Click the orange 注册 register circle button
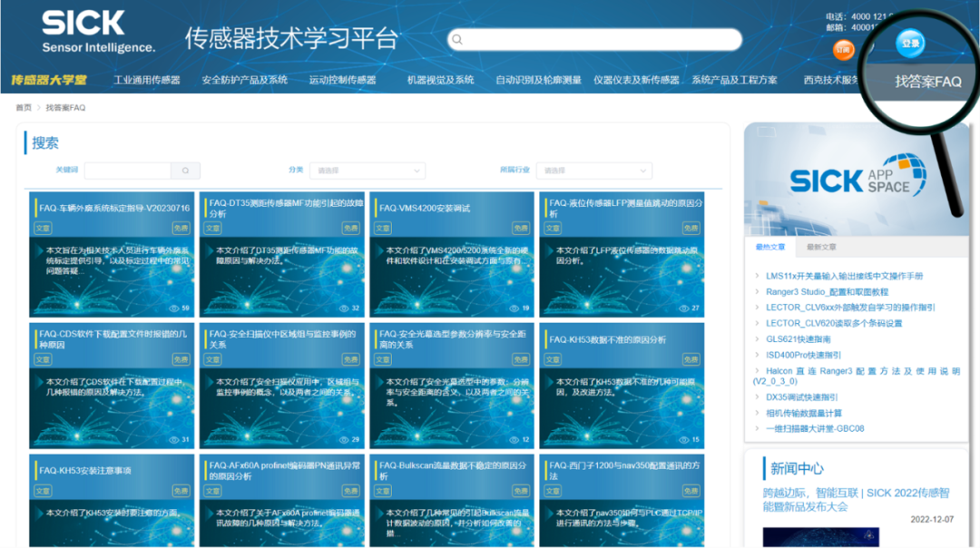This screenshot has width=980, height=548. pos(844,50)
